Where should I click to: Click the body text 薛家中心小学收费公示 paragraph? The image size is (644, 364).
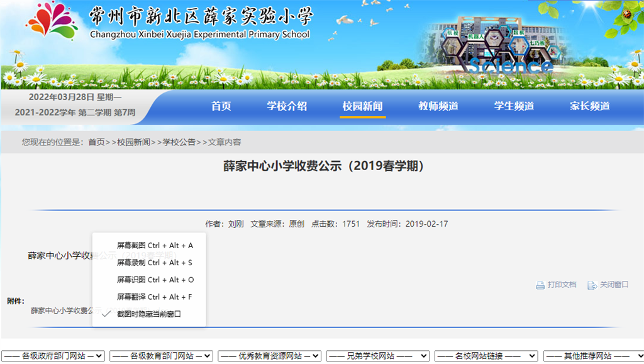pos(60,256)
